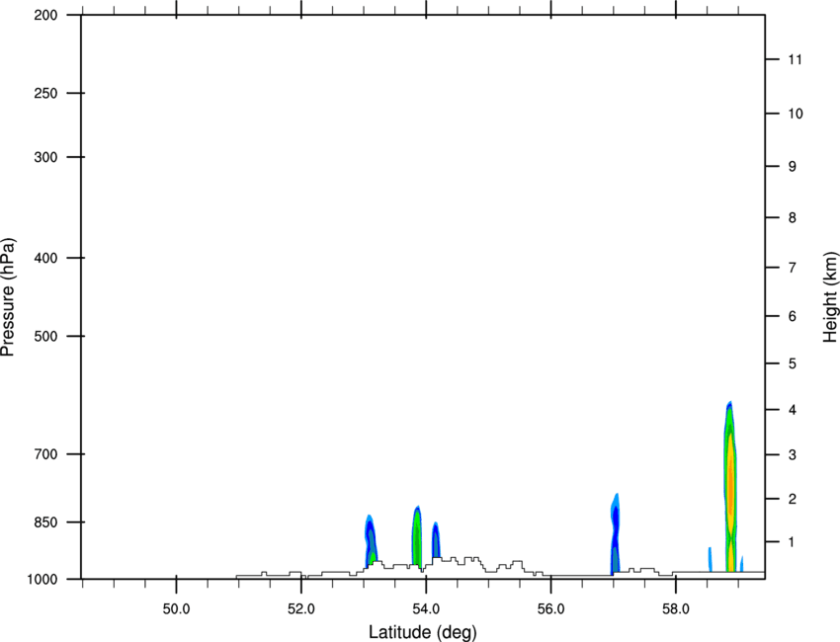Image resolution: width=840 pixels, height=642 pixels.
Task: Select the 1000 pressure tick label
Action: [42, 579]
